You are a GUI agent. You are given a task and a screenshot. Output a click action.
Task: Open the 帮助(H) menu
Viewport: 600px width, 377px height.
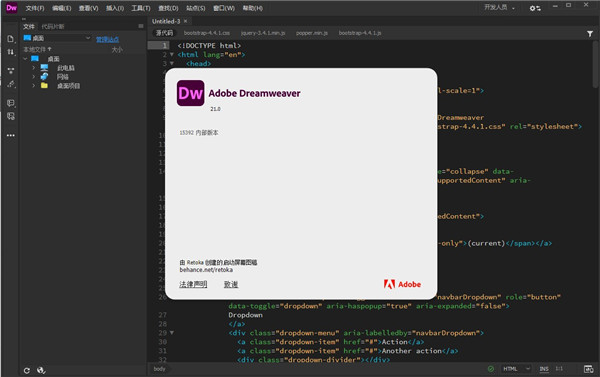[253, 8]
